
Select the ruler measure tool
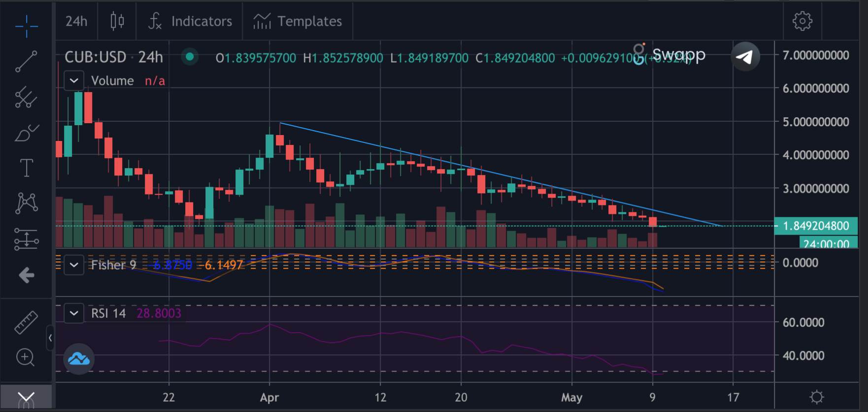(x=26, y=322)
